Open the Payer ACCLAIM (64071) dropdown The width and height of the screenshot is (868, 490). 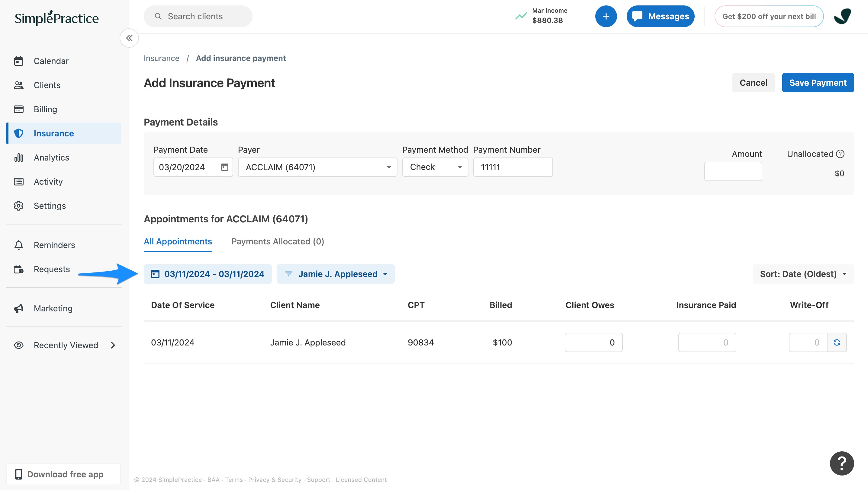click(317, 167)
